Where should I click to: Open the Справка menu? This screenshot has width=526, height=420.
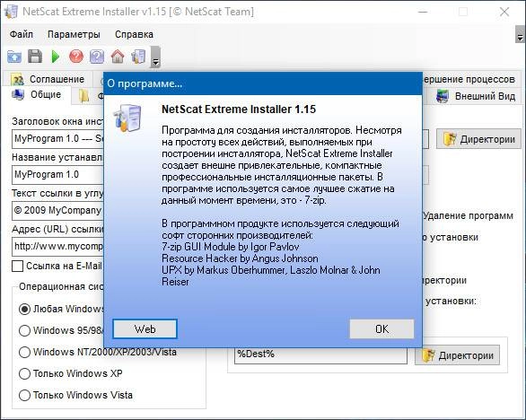pos(134,34)
